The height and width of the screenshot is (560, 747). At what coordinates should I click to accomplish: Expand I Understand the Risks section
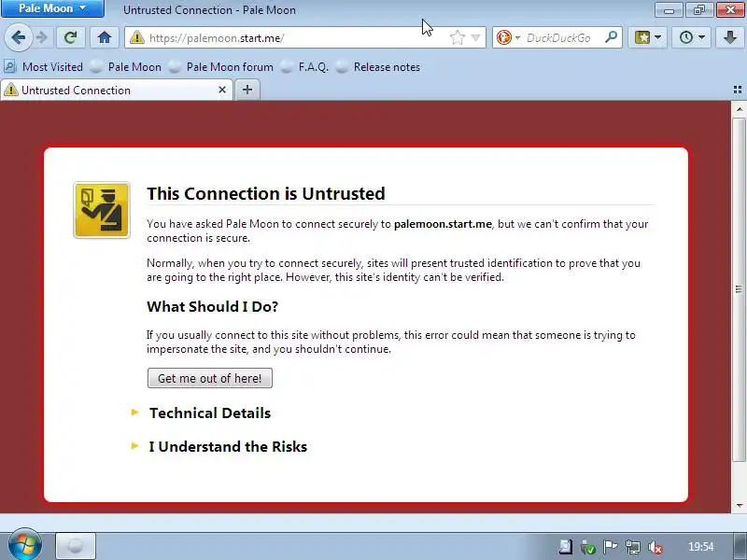point(228,447)
